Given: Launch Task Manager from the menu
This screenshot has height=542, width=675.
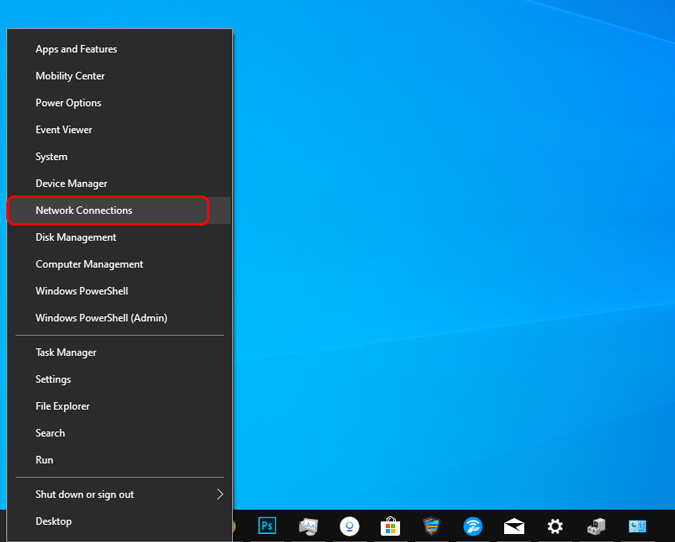Looking at the screenshot, I should click(119, 352).
